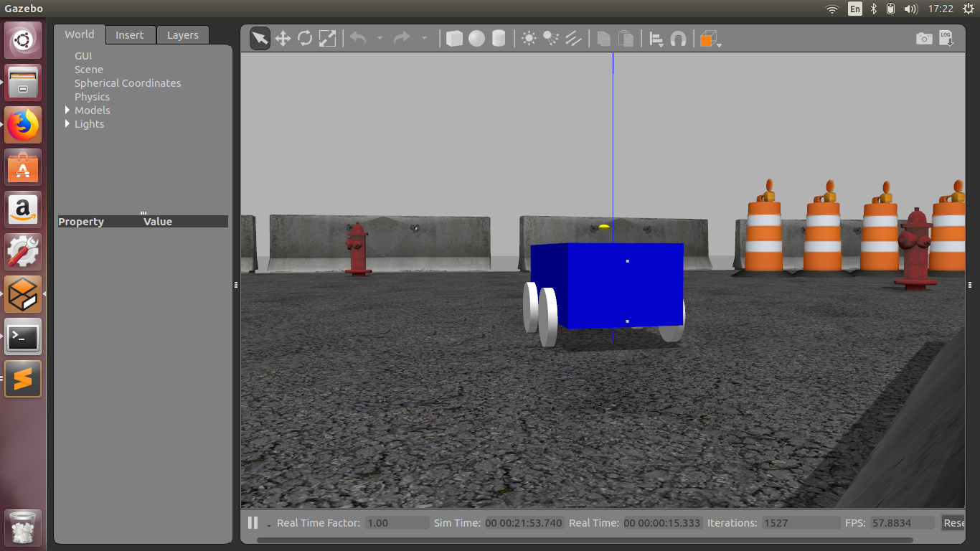
Task: Take a screenshot with the camera icon
Action: click(x=924, y=38)
